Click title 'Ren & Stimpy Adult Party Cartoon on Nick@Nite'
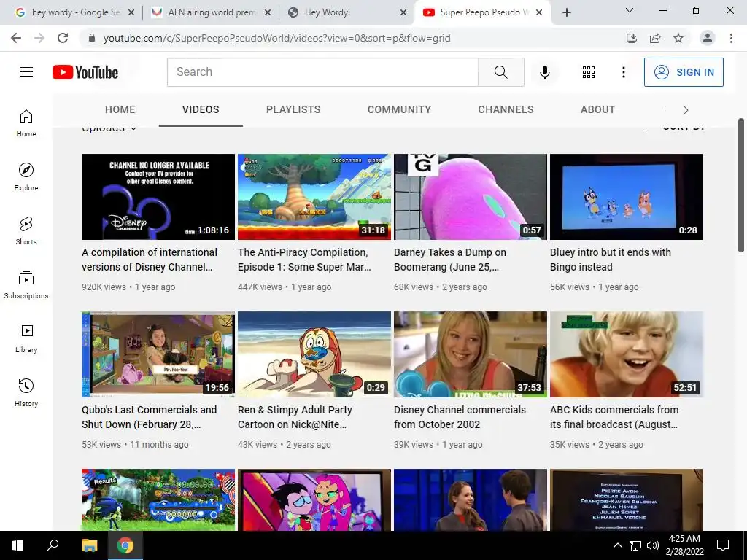This screenshot has height=560, width=747. (295, 417)
